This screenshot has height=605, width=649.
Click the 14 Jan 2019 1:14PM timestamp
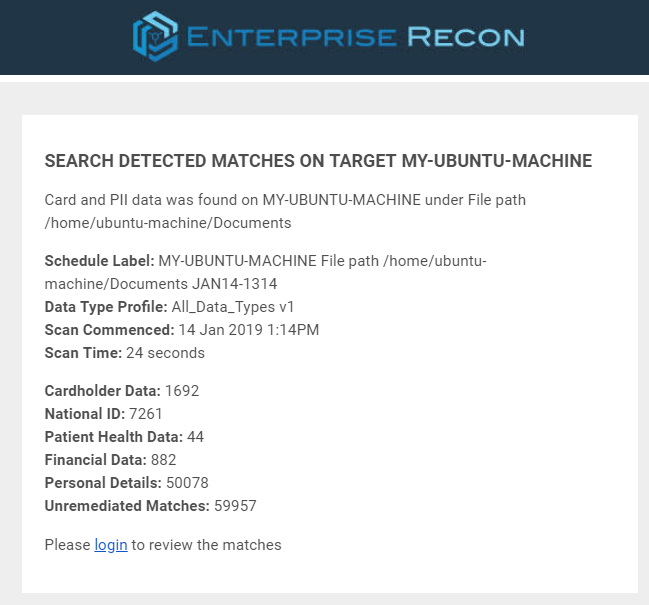[249, 329]
